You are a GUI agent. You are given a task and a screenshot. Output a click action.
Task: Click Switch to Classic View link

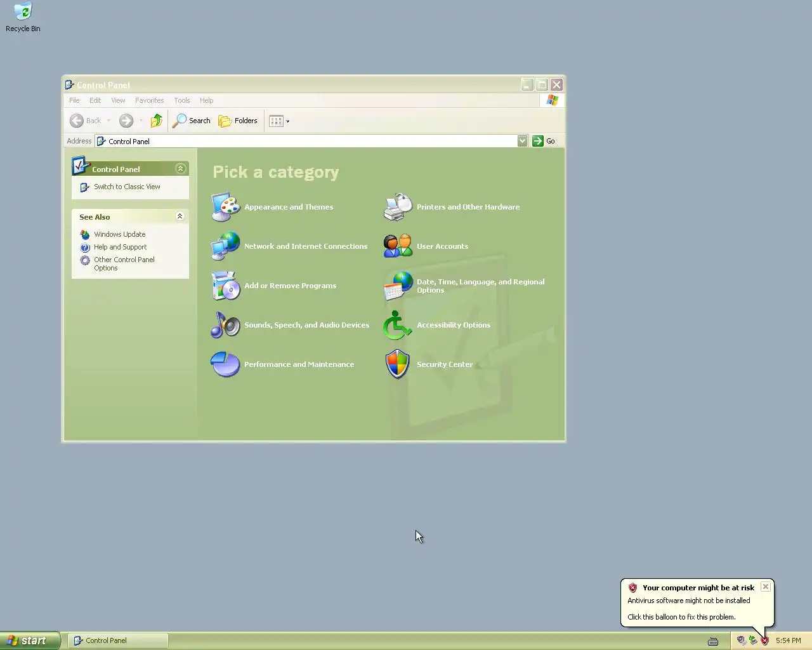(127, 187)
